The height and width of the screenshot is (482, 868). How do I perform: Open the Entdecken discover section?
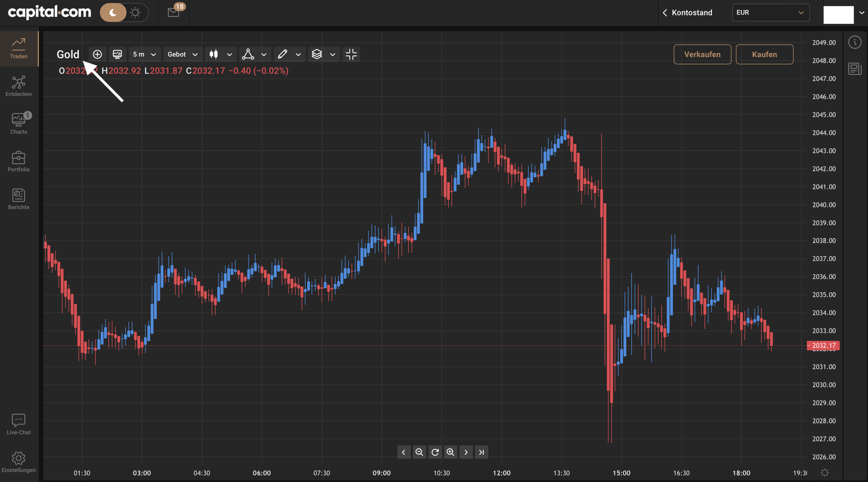point(19,86)
